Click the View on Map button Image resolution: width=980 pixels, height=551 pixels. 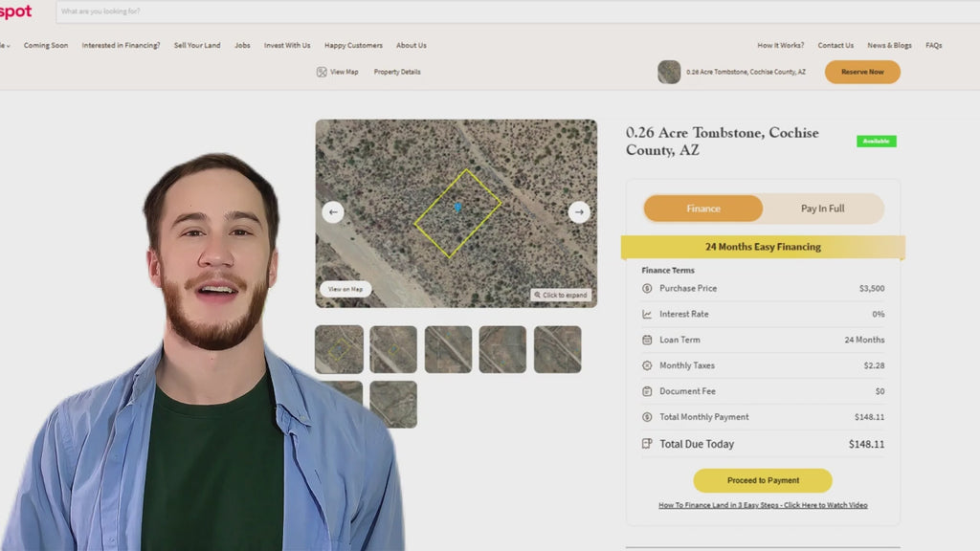pyautogui.click(x=345, y=289)
